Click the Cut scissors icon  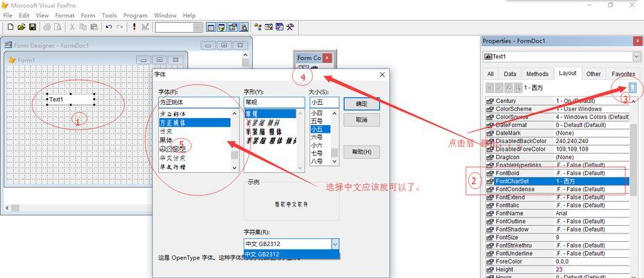pos(72,27)
